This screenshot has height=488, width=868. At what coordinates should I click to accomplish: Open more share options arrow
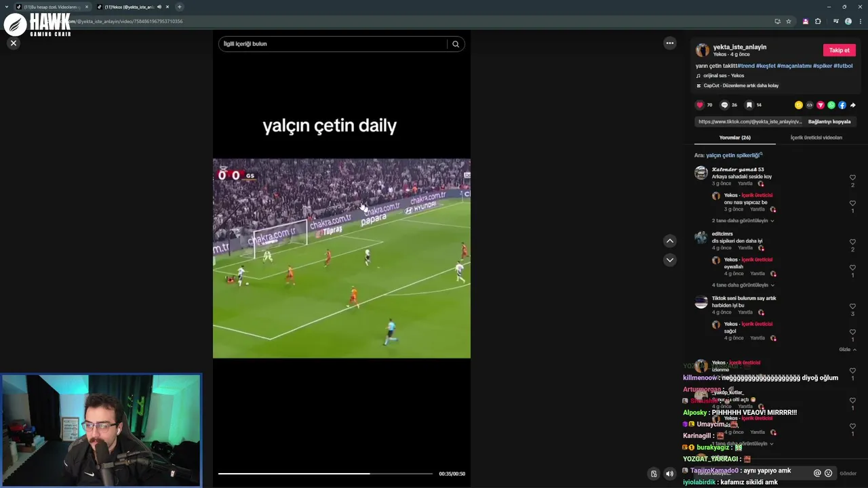click(853, 105)
